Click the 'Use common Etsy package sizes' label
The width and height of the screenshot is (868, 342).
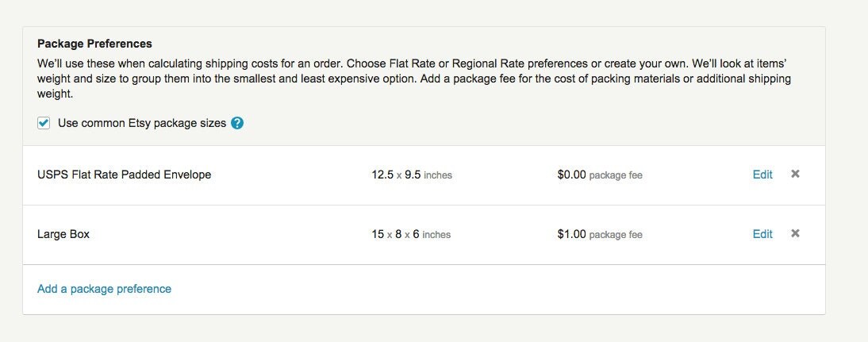tap(142, 123)
